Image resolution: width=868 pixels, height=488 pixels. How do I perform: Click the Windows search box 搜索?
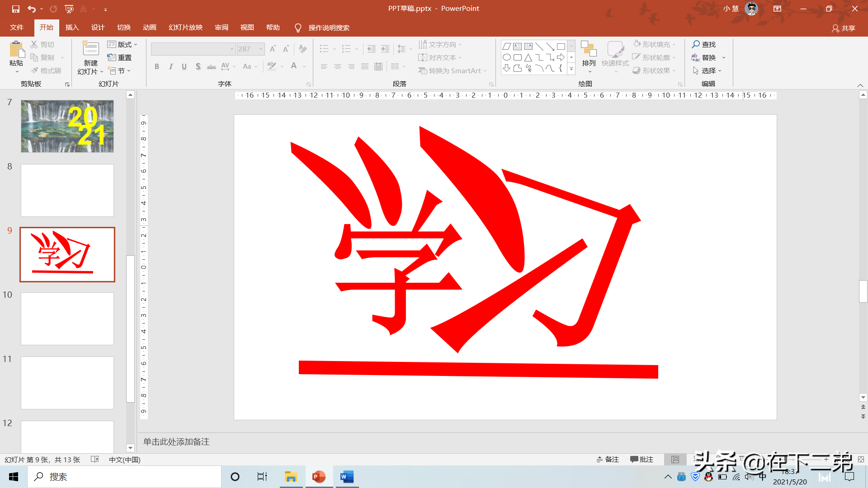[x=124, y=477]
